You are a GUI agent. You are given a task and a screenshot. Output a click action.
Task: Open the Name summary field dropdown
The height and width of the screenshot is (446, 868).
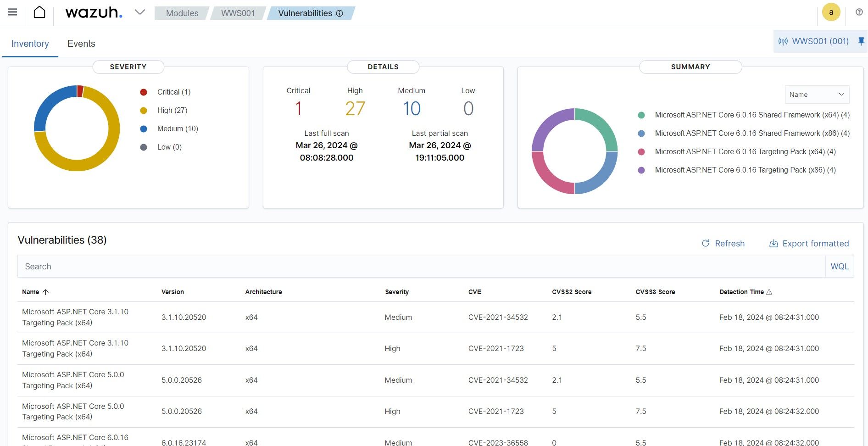pos(817,95)
